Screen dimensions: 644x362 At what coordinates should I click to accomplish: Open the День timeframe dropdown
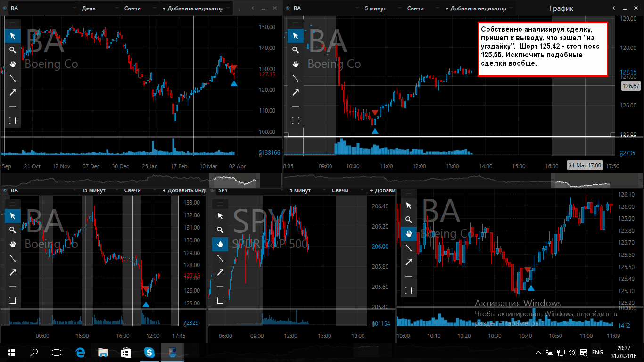[100, 8]
